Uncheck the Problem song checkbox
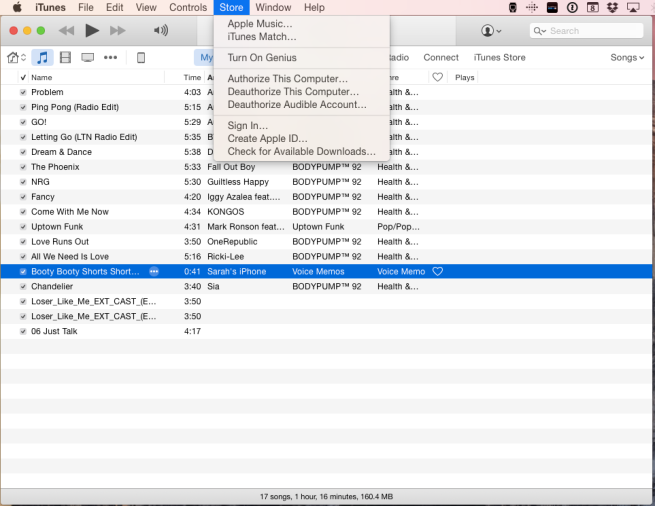This screenshot has width=655, height=506. pyautogui.click(x=23, y=92)
